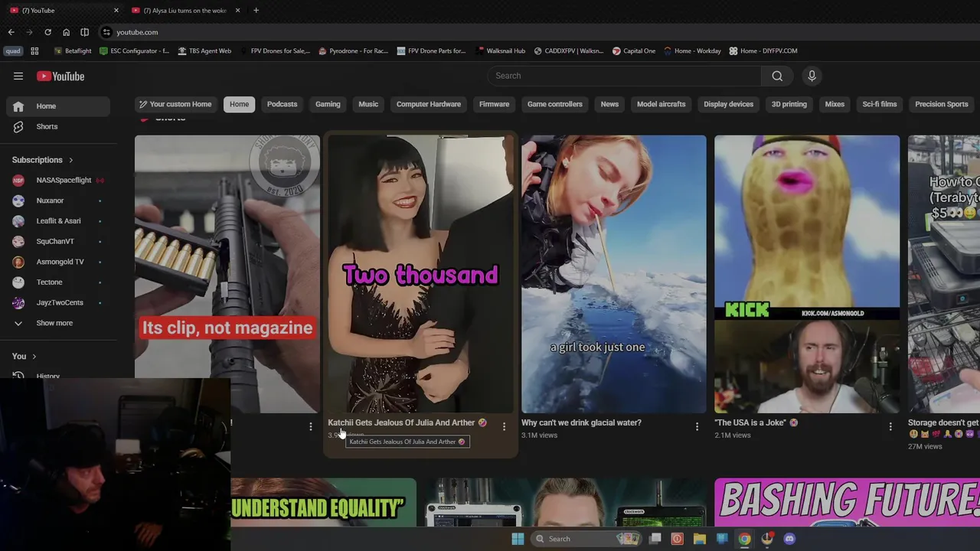The width and height of the screenshot is (980, 551).
Task: Open Home in the sidebar
Action: point(58,106)
